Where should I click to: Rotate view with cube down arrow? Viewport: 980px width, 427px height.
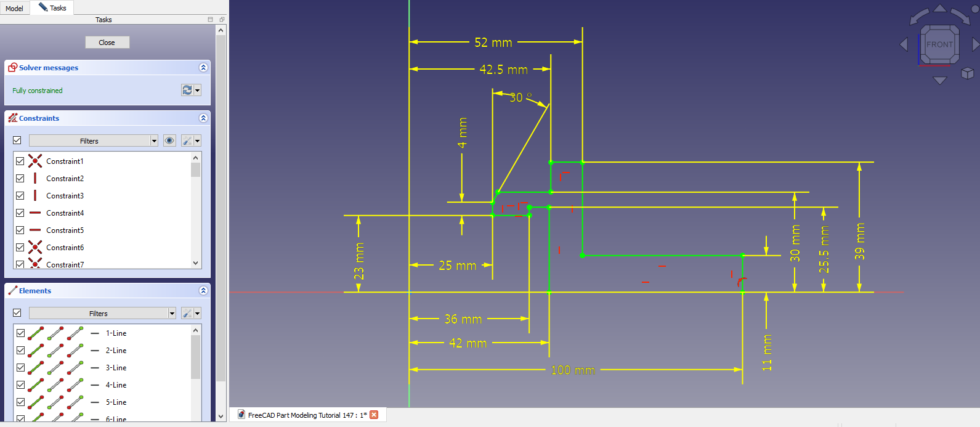tap(939, 80)
